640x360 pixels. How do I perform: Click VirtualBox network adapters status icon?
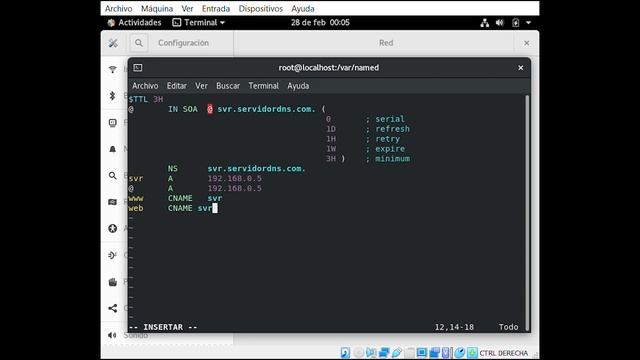coord(384,353)
